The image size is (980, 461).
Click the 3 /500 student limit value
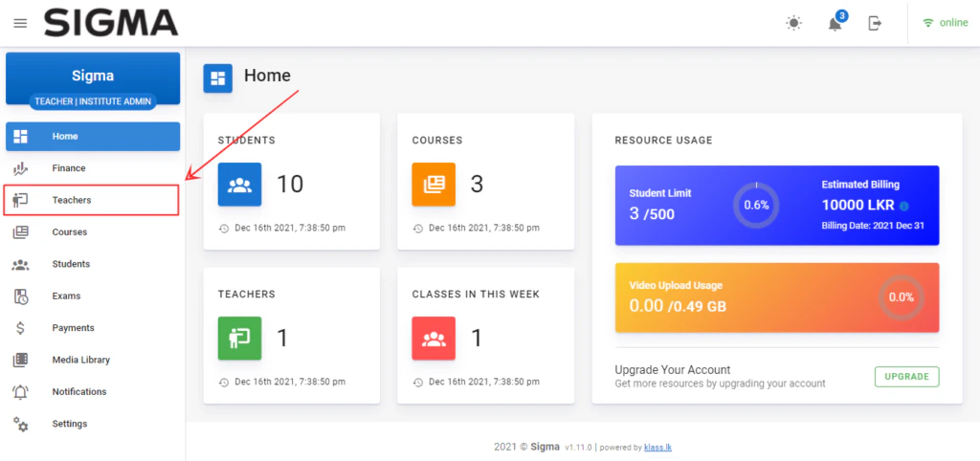tap(652, 213)
